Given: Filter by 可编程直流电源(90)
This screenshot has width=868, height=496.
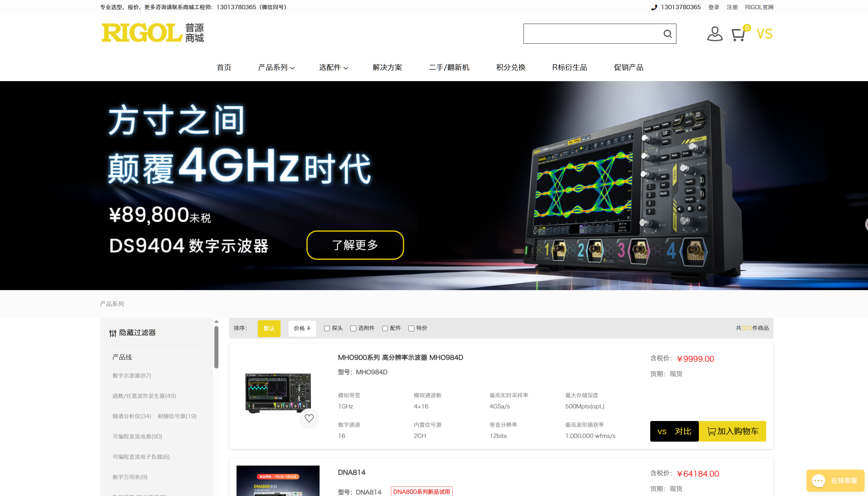Looking at the screenshot, I should coord(137,436).
